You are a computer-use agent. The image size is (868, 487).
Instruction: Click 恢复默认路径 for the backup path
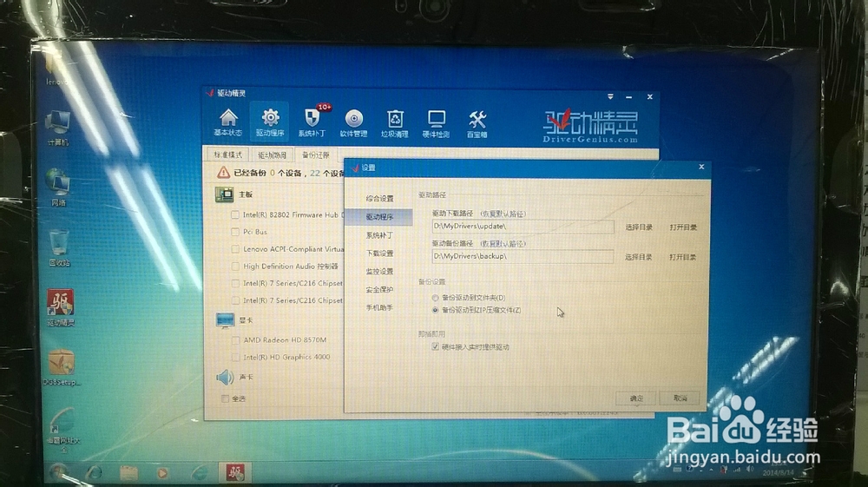(503, 243)
